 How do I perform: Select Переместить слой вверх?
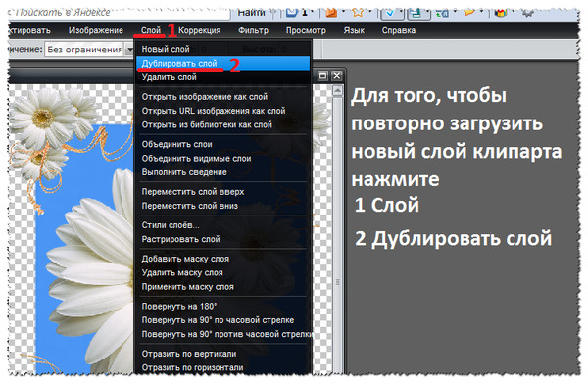(222, 192)
